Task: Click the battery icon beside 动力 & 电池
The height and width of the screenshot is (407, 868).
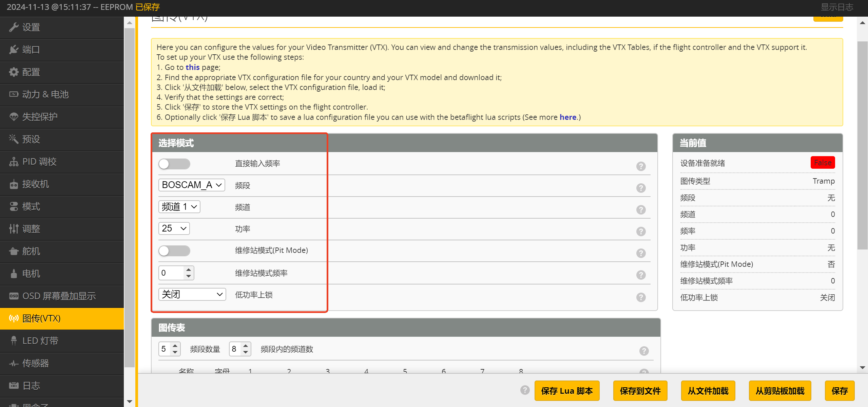Action: [14, 94]
